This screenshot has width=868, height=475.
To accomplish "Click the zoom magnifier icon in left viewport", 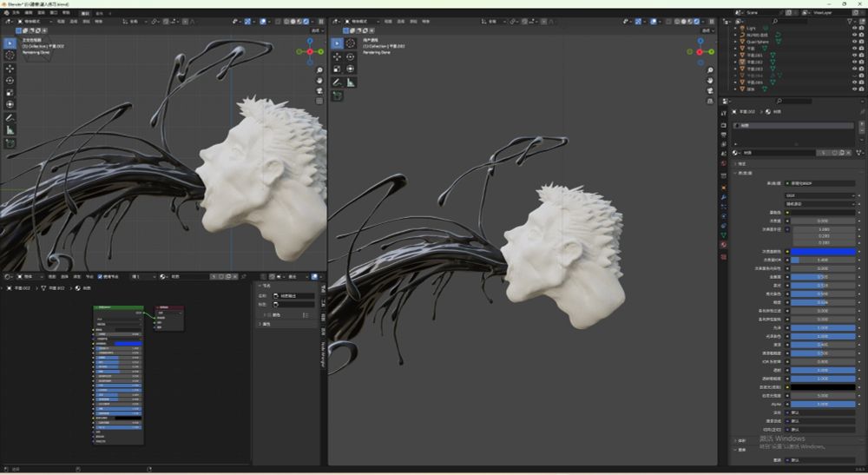I will (x=320, y=69).
